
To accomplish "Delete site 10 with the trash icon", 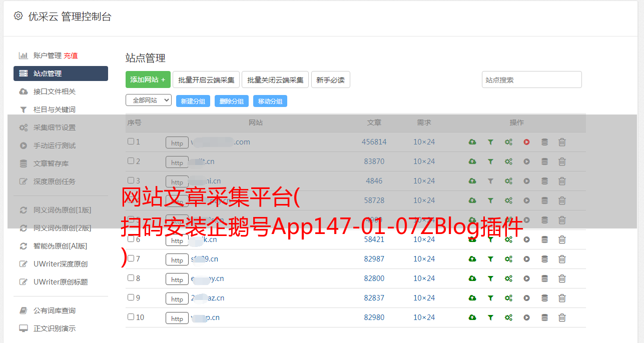I will (x=562, y=317).
